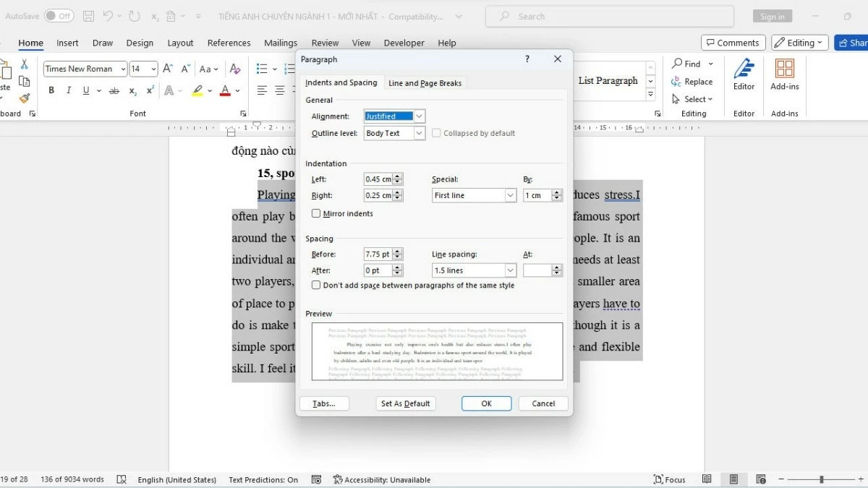This screenshot has width=868, height=488.
Task: Click the Set As Default button
Action: point(406,403)
